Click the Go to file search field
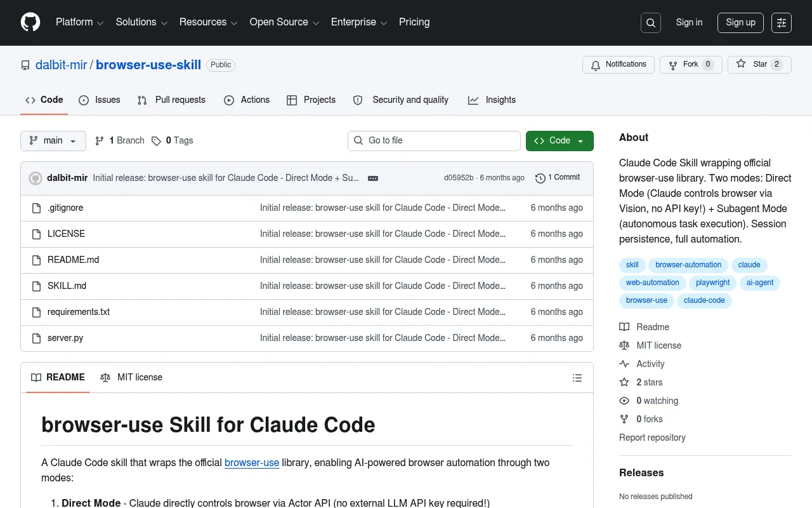812x508 pixels. [434, 141]
